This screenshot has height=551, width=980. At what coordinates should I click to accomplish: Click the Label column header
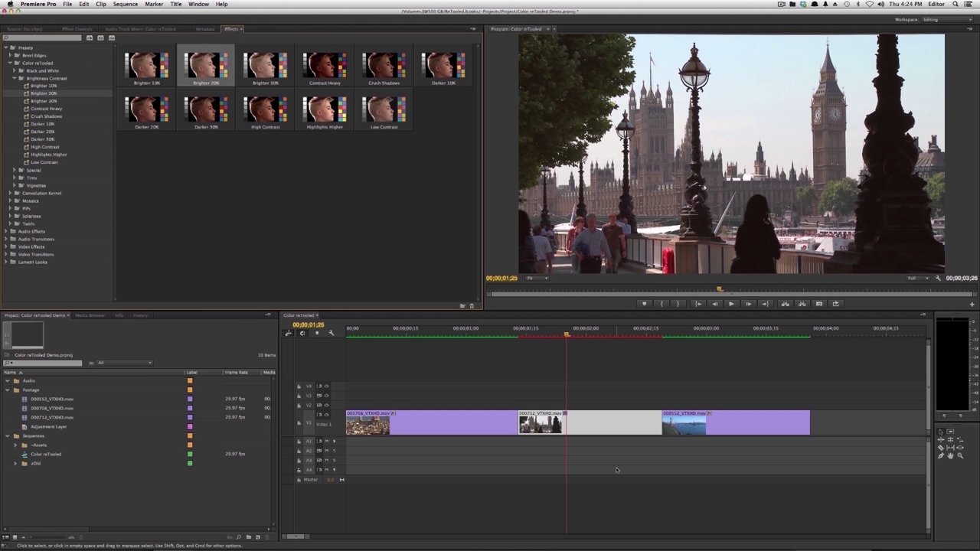click(191, 373)
